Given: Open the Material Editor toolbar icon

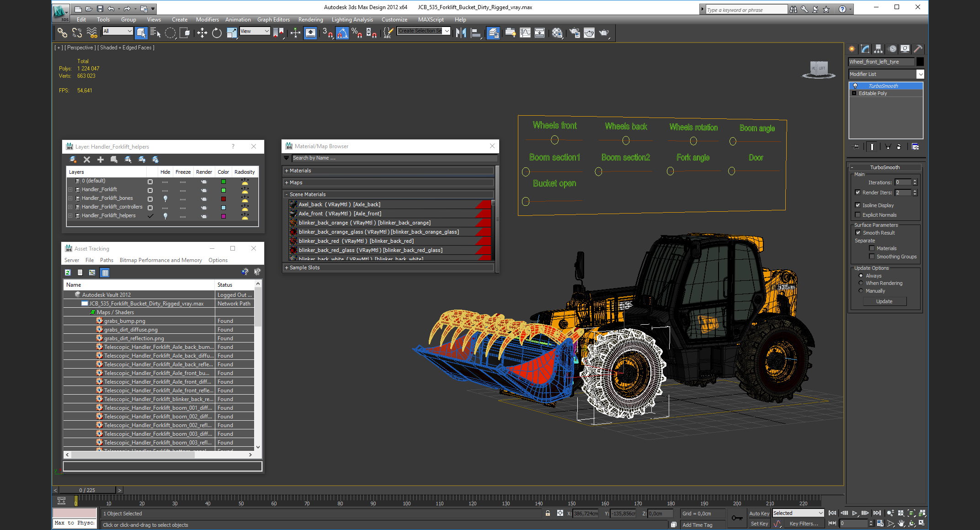Looking at the screenshot, I should (x=557, y=32).
